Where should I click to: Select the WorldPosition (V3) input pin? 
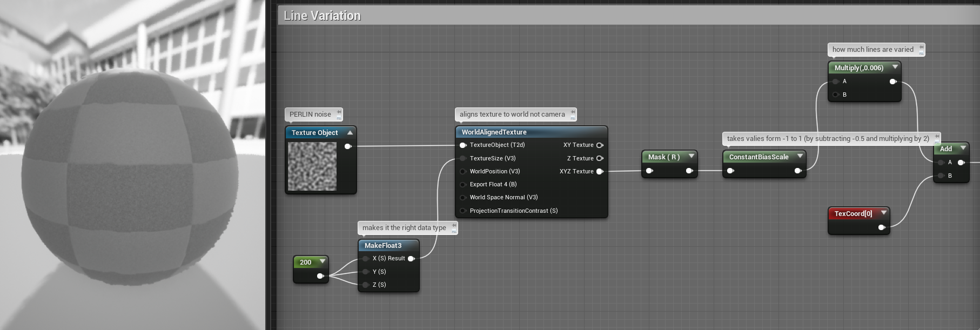[463, 171]
